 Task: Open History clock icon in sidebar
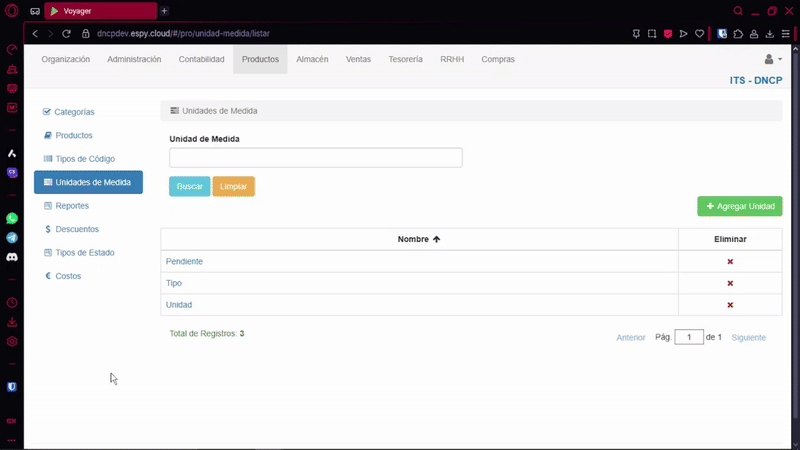click(x=12, y=303)
